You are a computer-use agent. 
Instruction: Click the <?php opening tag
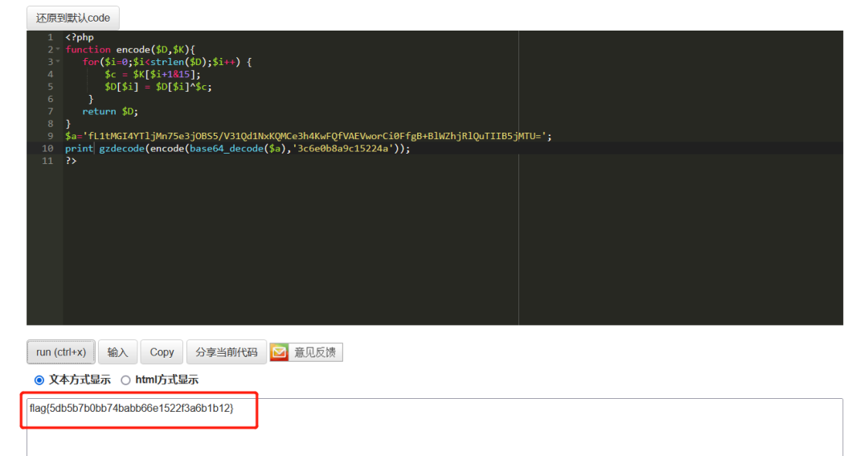click(x=79, y=37)
